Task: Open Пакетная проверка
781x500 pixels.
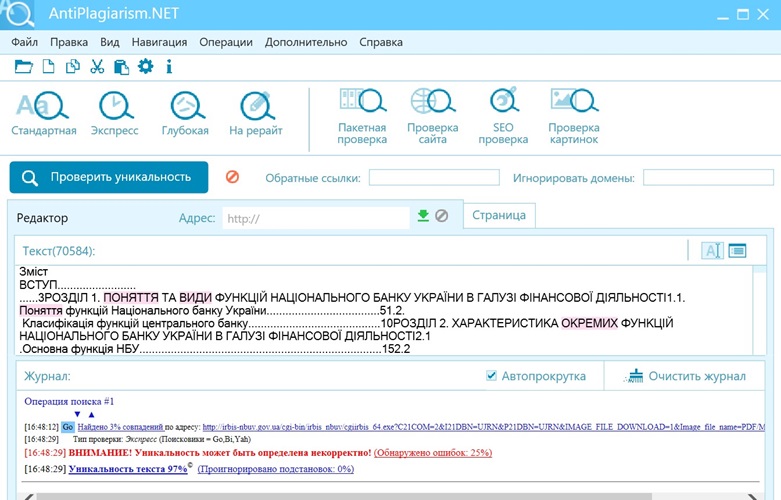Action: [362, 116]
